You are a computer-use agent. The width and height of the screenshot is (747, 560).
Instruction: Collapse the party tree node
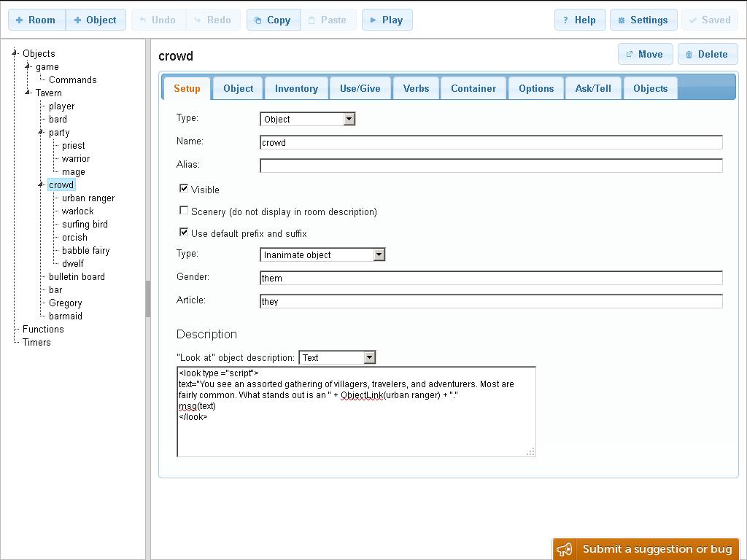point(42,132)
